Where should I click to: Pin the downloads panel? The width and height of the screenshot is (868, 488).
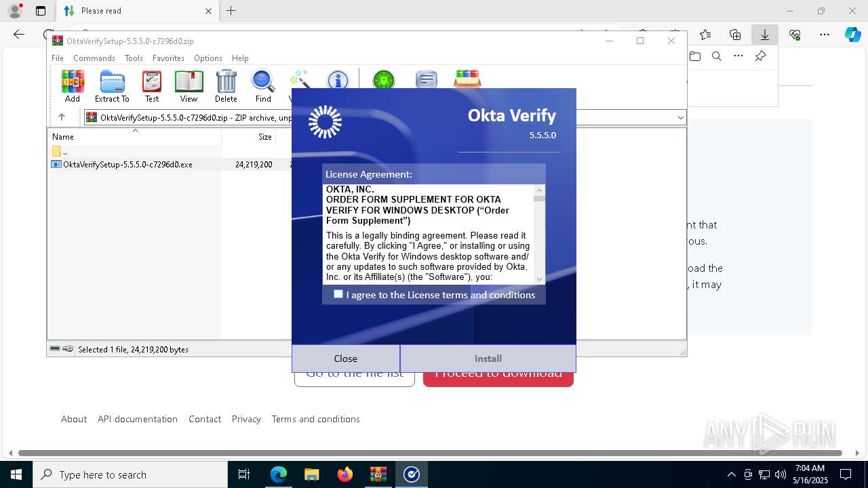[x=760, y=56]
